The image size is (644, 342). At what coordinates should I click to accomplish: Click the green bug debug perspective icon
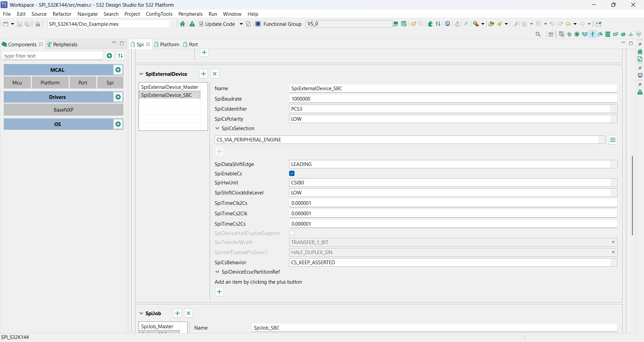pyautogui.click(x=569, y=34)
